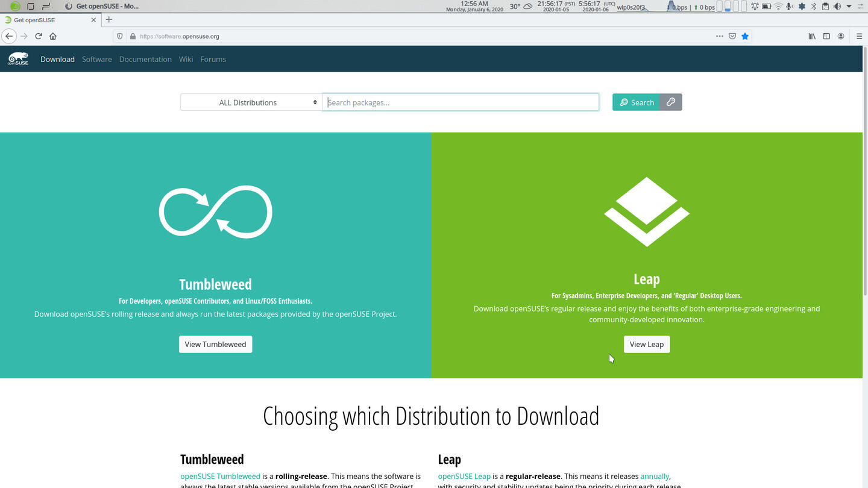
Task: Click the Tumbleweed infinity-arrows logo
Action: point(216,212)
